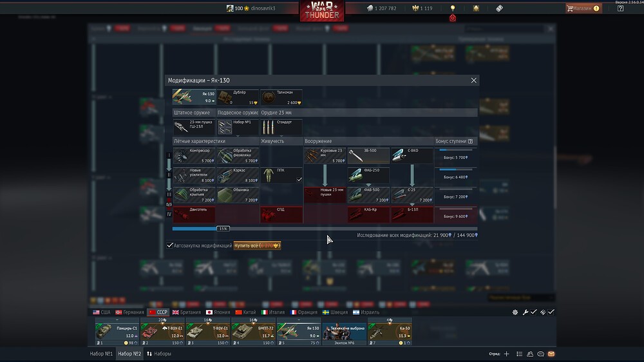Open the Магазин shop button
This screenshot has width=644, height=362.
click(x=583, y=8)
